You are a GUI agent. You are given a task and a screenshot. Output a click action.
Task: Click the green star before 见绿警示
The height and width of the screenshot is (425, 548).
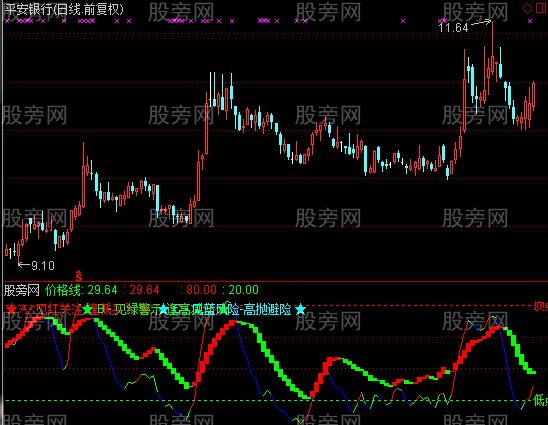87,309
